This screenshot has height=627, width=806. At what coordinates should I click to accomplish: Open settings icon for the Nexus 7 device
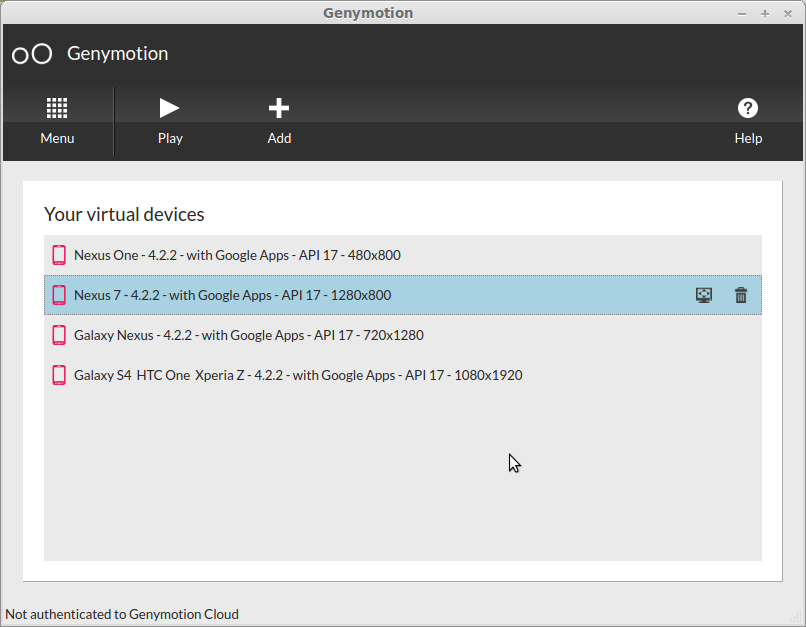click(x=704, y=295)
